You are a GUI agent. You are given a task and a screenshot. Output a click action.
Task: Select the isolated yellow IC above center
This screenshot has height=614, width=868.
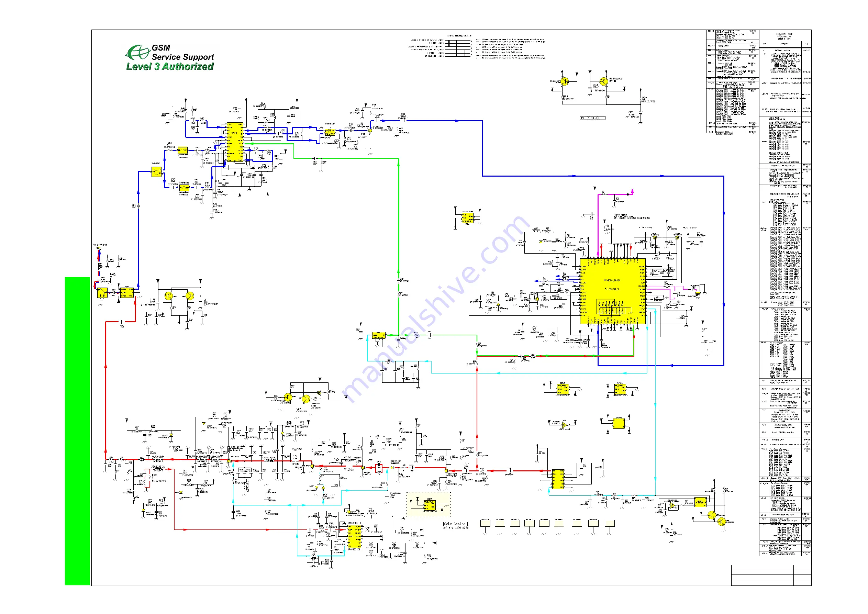click(x=467, y=218)
